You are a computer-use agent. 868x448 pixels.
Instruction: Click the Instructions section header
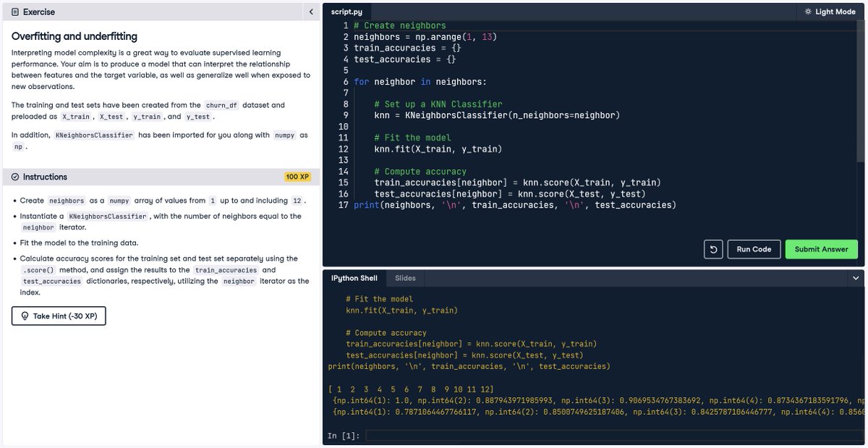coord(161,177)
